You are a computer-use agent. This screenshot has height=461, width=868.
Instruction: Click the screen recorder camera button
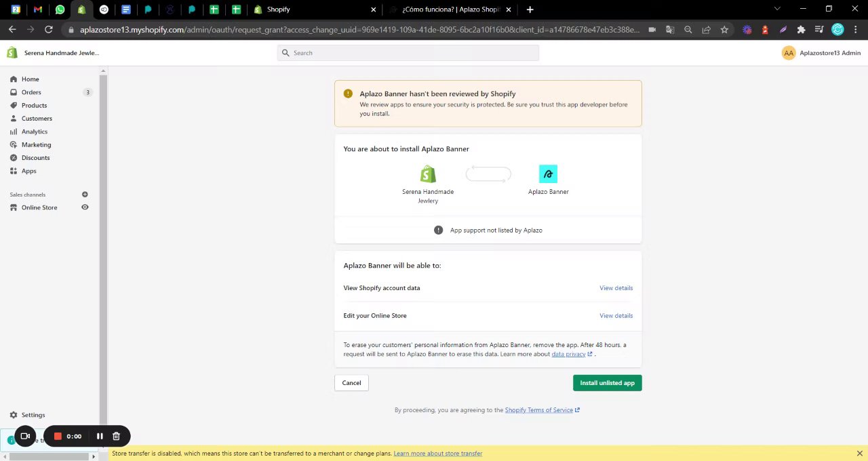click(x=25, y=437)
